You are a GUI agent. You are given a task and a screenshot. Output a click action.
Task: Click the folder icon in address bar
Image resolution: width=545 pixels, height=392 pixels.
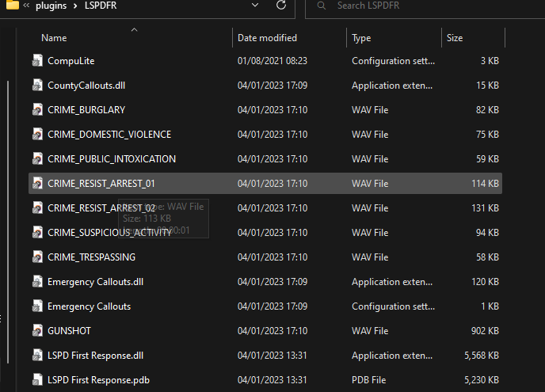pyautogui.click(x=13, y=6)
